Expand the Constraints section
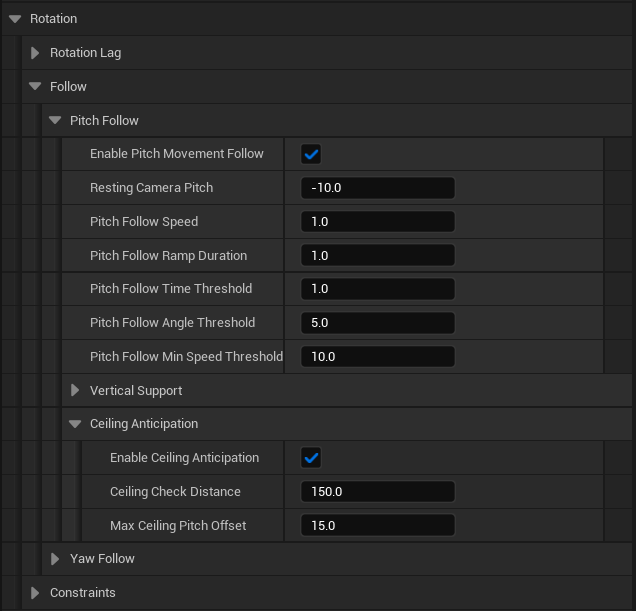This screenshot has height=611, width=636. coord(35,593)
